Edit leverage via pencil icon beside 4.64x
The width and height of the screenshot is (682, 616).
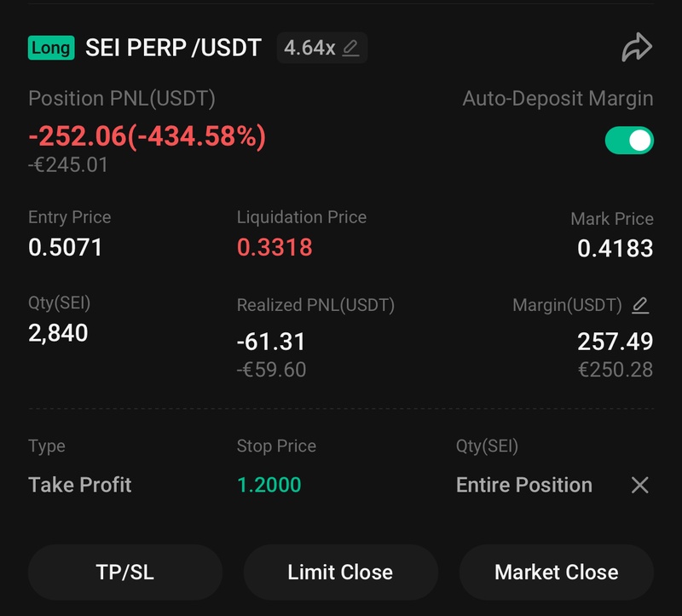[x=350, y=48]
